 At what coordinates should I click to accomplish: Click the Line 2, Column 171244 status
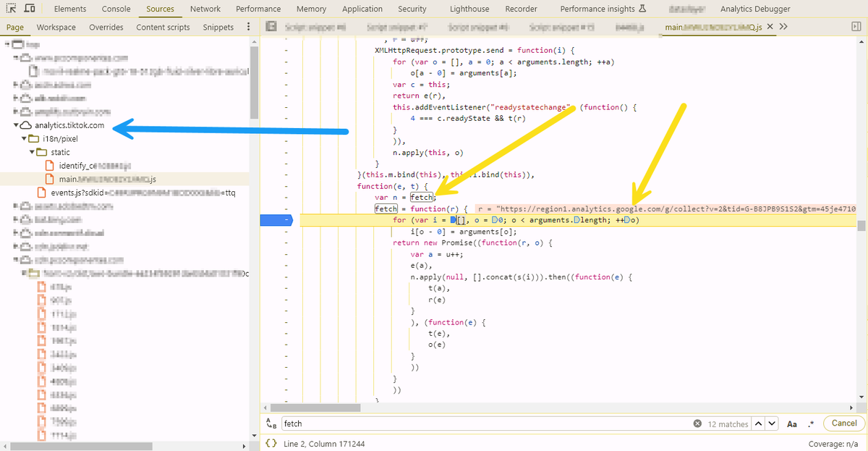coord(324,443)
